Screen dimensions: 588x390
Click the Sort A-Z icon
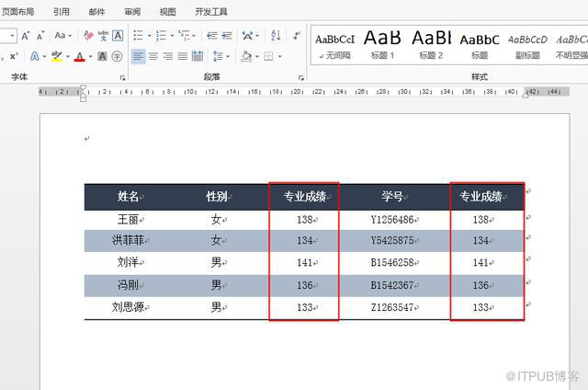coord(276,36)
